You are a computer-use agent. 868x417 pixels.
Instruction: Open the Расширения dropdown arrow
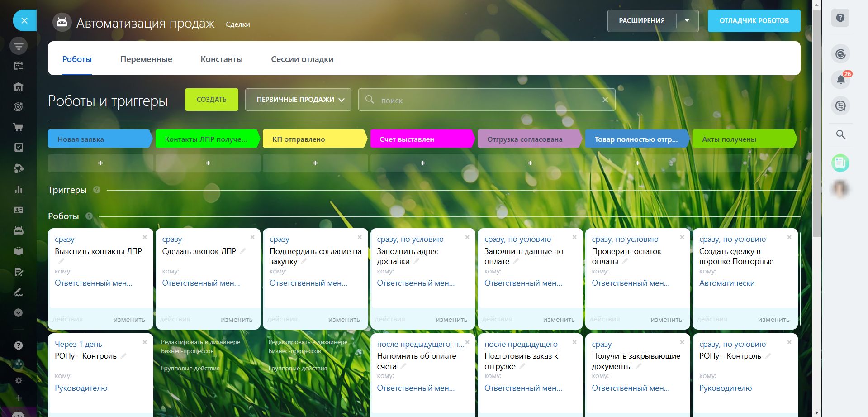click(687, 21)
